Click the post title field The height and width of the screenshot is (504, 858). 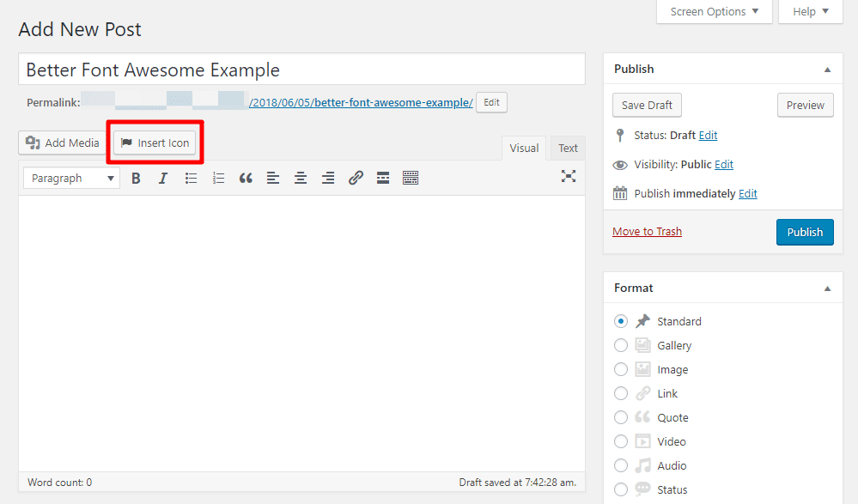click(302, 70)
